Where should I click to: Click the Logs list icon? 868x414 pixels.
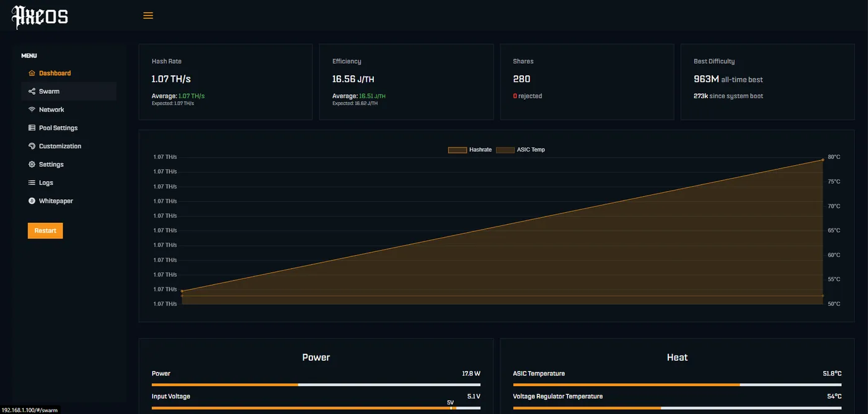pyautogui.click(x=32, y=183)
